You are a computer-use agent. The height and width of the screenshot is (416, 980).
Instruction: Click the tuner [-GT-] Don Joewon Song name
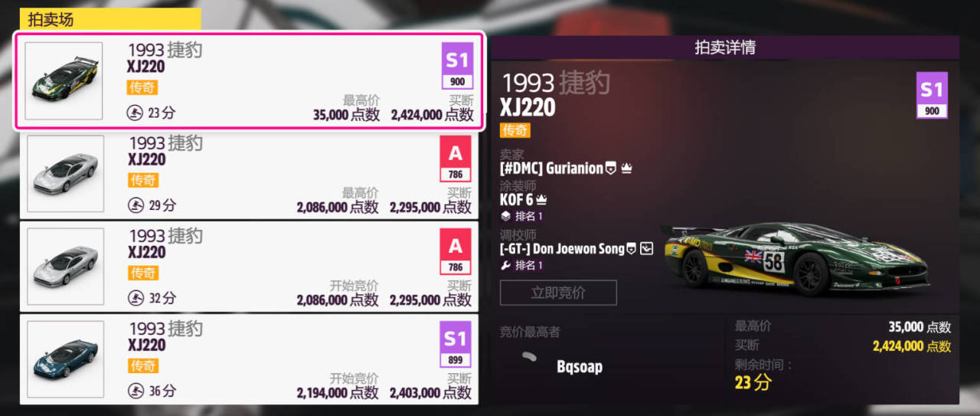(x=562, y=248)
